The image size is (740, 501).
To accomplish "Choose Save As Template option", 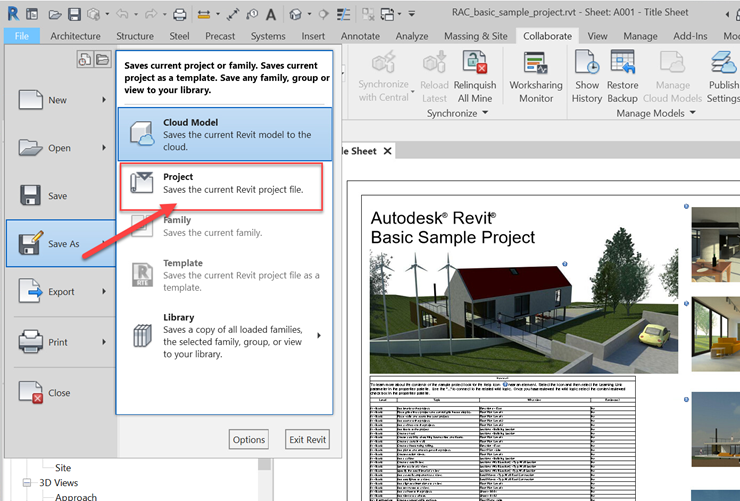I will point(225,275).
